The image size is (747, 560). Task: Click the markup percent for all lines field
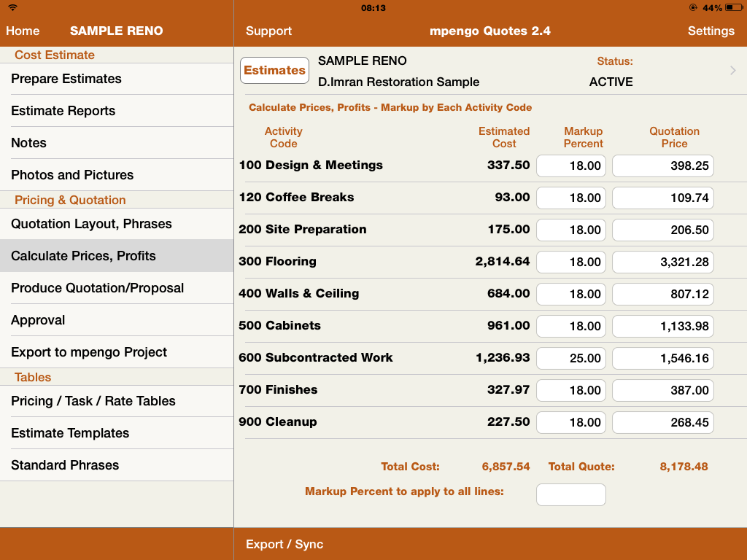(571, 494)
